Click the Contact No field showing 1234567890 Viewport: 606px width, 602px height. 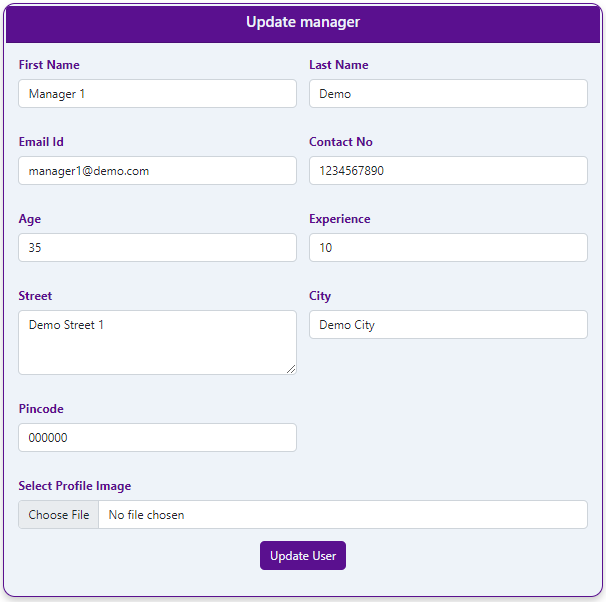point(448,170)
